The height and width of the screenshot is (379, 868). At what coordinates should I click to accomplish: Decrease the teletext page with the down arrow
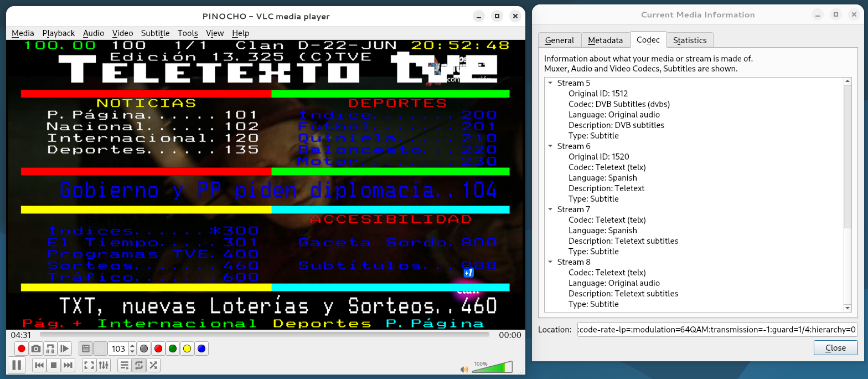132,352
